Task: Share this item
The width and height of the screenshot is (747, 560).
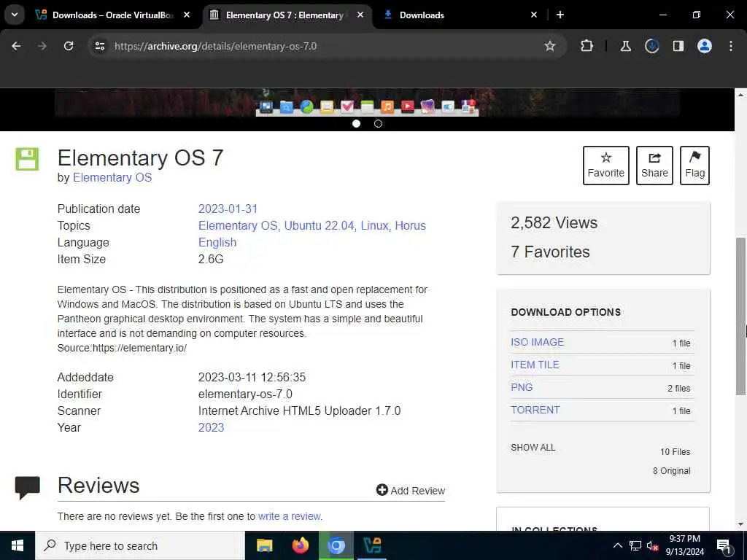Action: tap(654, 166)
